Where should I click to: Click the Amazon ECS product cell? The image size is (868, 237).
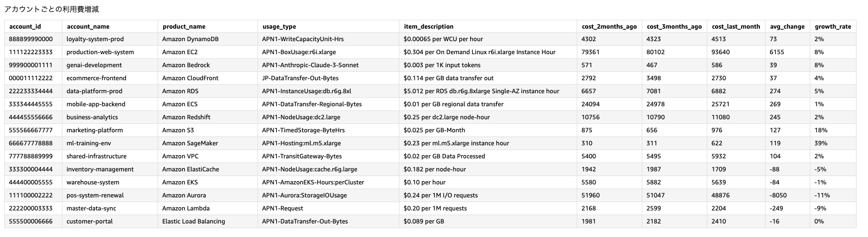pyautogui.click(x=179, y=104)
